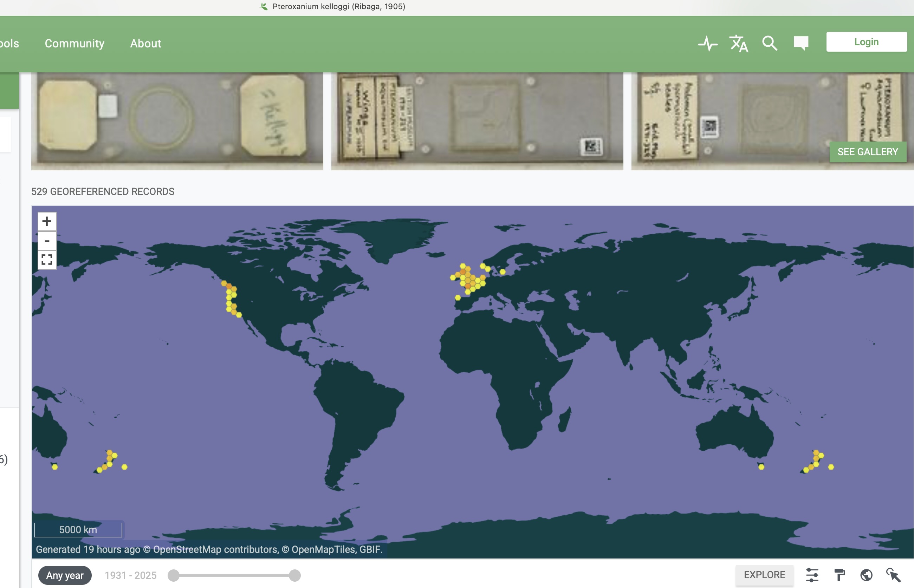914x588 pixels.
Task: Open the language translation icon
Action: point(738,44)
